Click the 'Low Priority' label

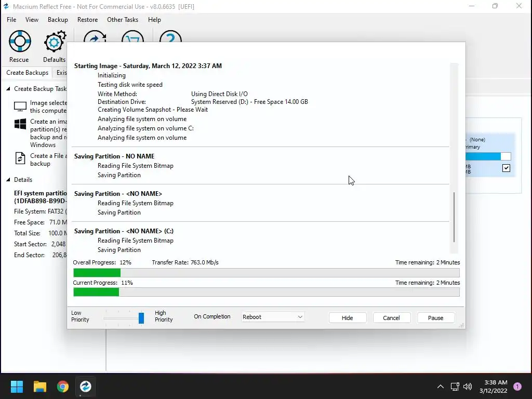point(80,316)
